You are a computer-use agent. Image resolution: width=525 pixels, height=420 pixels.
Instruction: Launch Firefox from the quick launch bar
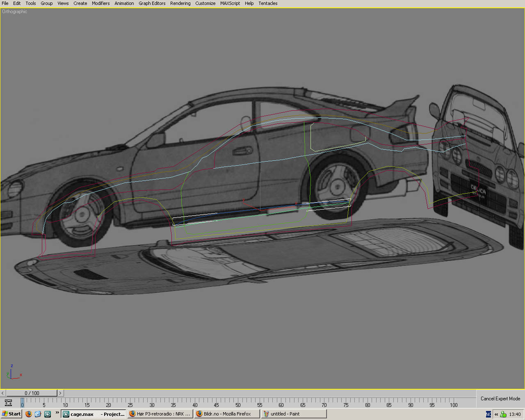click(x=28, y=414)
